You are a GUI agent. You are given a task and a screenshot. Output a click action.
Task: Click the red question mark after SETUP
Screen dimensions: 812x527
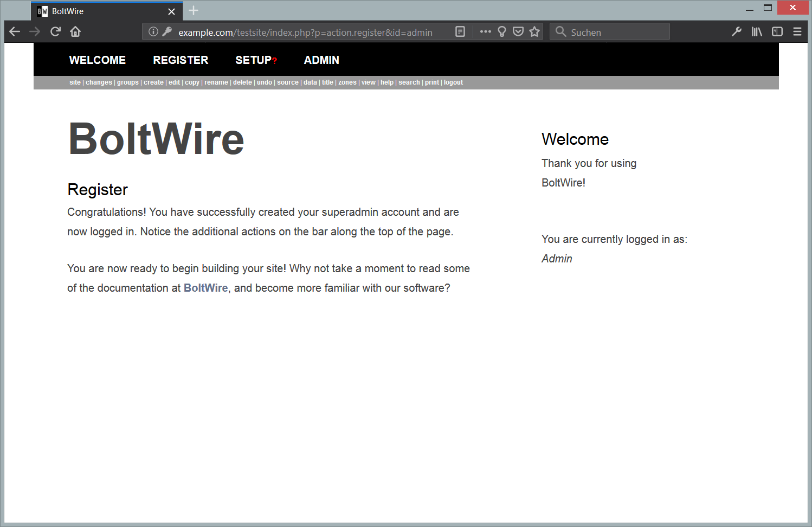click(x=275, y=61)
